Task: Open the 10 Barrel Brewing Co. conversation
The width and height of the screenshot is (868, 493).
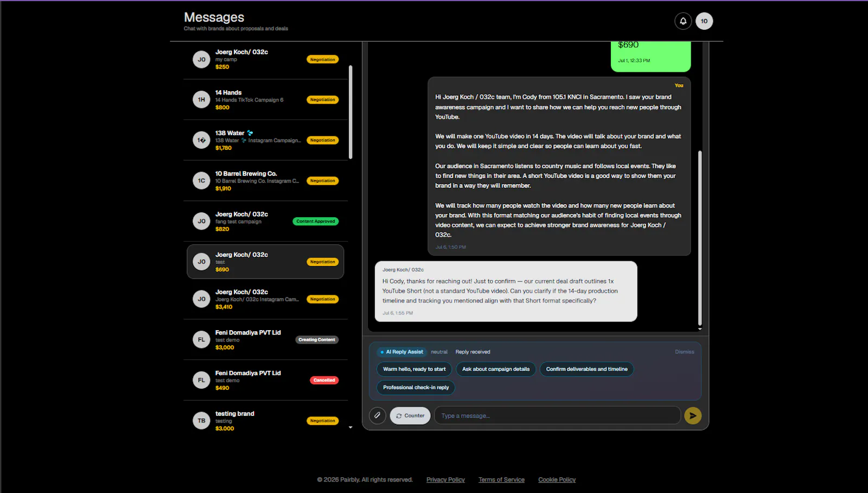Action: pos(266,181)
